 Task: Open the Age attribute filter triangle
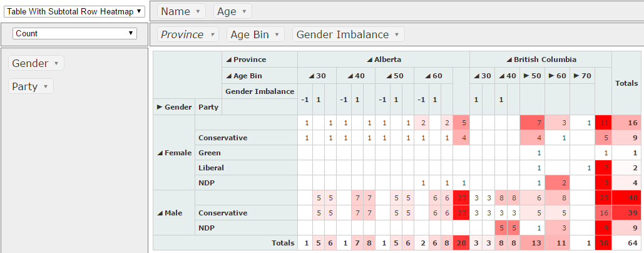[244, 11]
